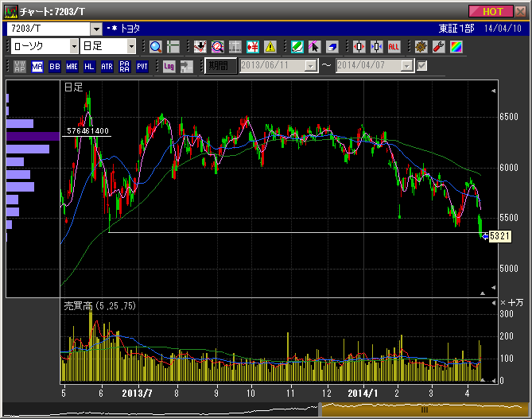Turn on the ATR indicator
Image resolution: width=532 pixels, height=419 pixels.
click(107, 66)
